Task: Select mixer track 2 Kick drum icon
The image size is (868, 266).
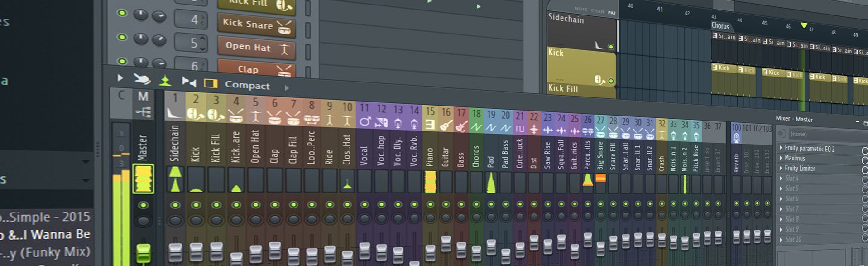Action: pyautogui.click(x=196, y=114)
